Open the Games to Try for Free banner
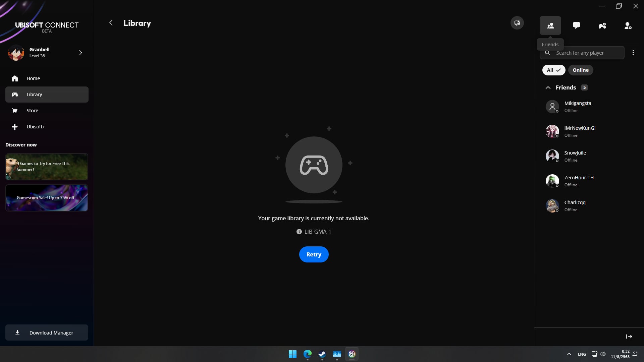The width and height of the screenshot is (644, 362). click(47, 167)
